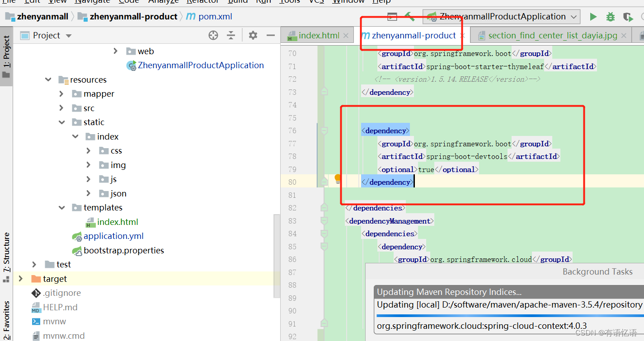Locate current file with crosshair icon
This screenshot has height=341, width=644.
click(213, 35)
